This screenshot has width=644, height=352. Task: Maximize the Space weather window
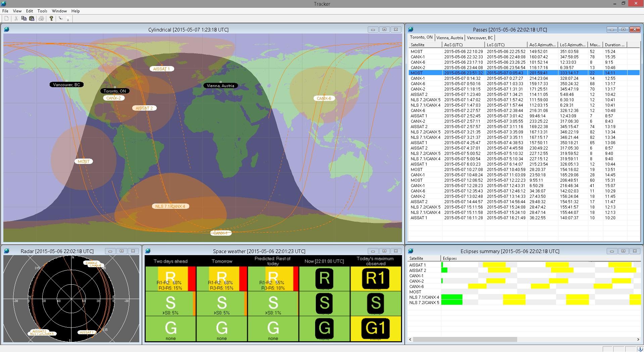click(x=384, y=251)
